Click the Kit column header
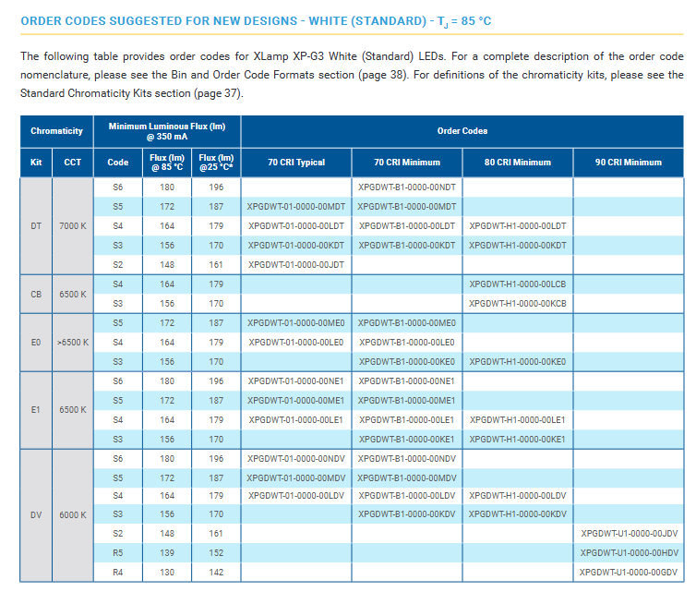Viewport: 696px width, 616px height. pos(36,163)
